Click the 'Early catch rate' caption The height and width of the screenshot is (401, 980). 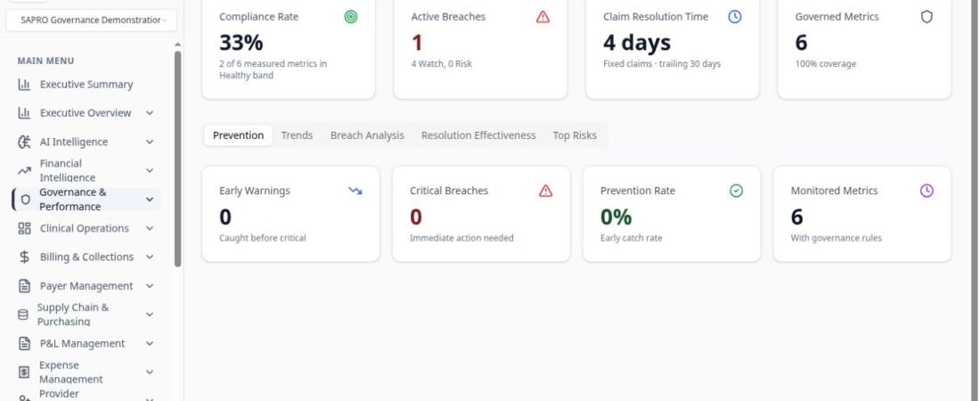(x=632, y=238)
